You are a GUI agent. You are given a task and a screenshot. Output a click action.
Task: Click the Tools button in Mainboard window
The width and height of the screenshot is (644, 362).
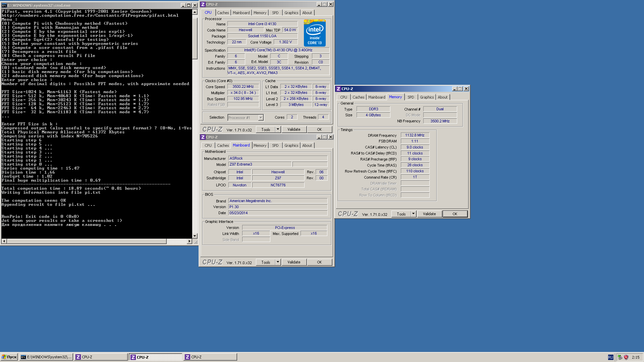click(266, 262)
